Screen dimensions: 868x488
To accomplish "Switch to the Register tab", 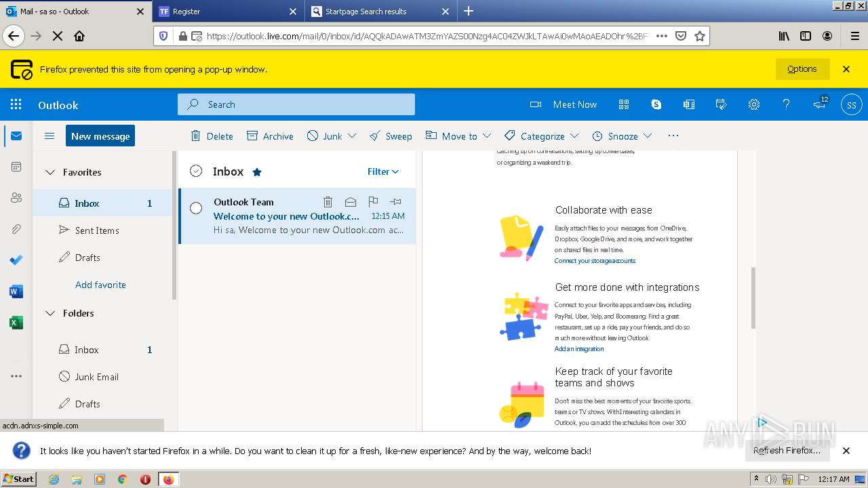I will click(228, 12).
